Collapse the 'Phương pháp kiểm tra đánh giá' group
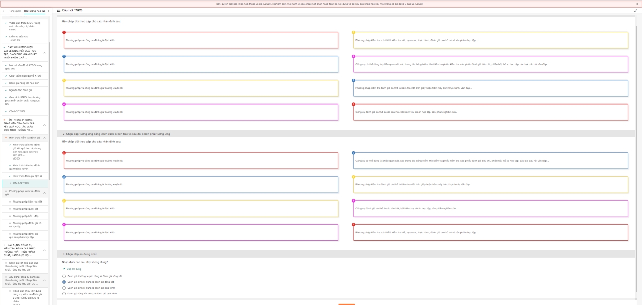Viewport: 644px width, 305px height. tap(44, 193)
